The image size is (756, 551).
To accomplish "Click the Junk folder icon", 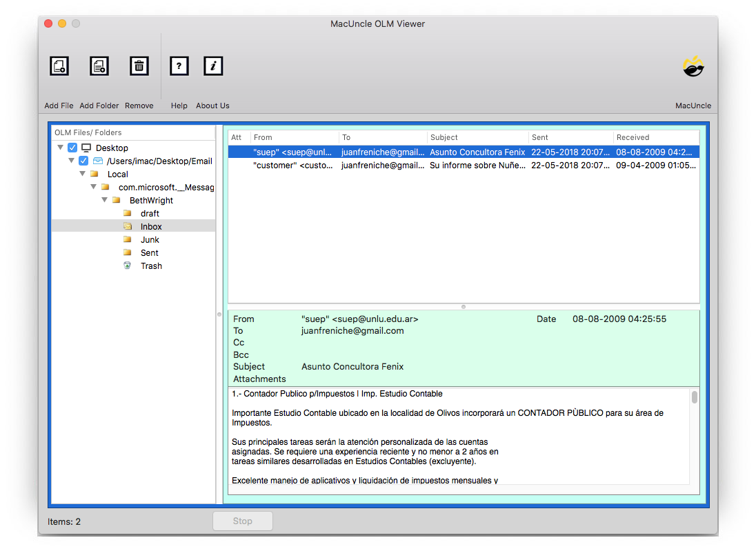I will pyautogui.click(x=127, y=239).
